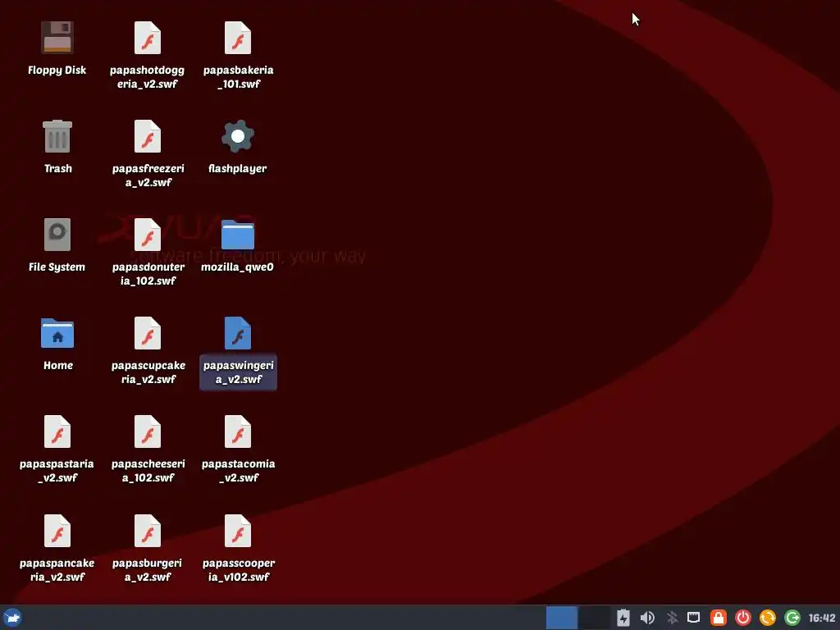Open the applications menu in the taskbar

11,618
